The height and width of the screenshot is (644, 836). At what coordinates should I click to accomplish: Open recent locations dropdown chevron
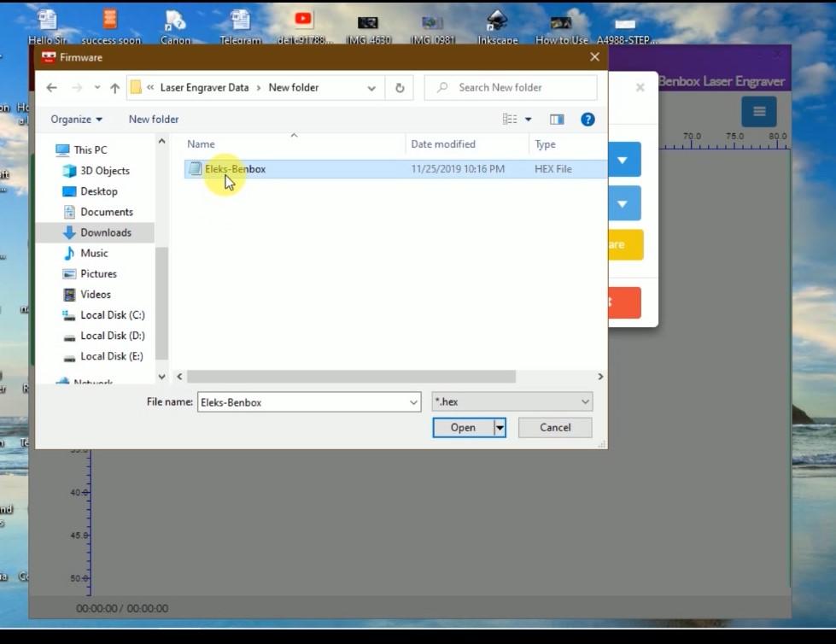click(x=97, y=87)
